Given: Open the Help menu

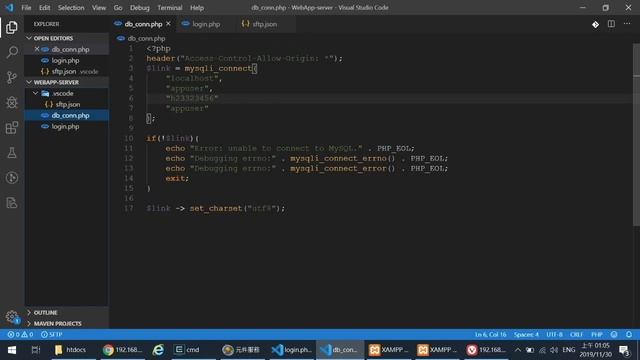Looking at the screenshot, I should pyautogui.click(x=197, y=7).
